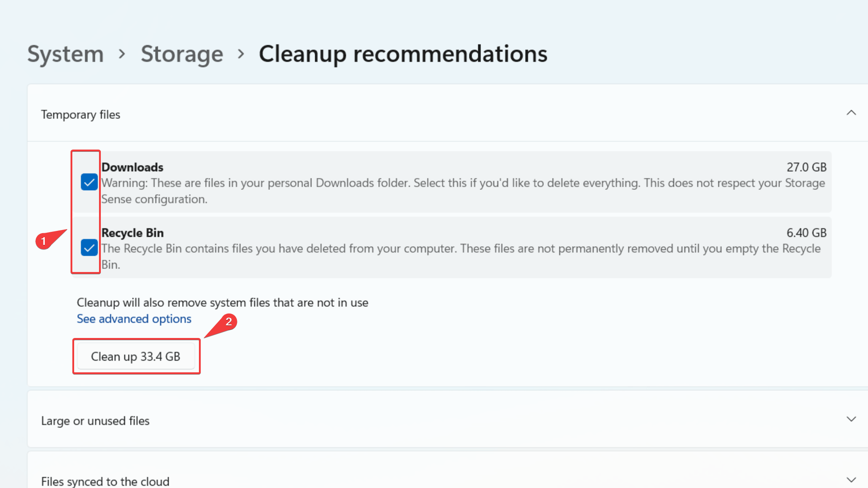Viewport: 868px width, 488px height.
Task: Toggle the Recycle Bin checkbox
Action: 89,247
